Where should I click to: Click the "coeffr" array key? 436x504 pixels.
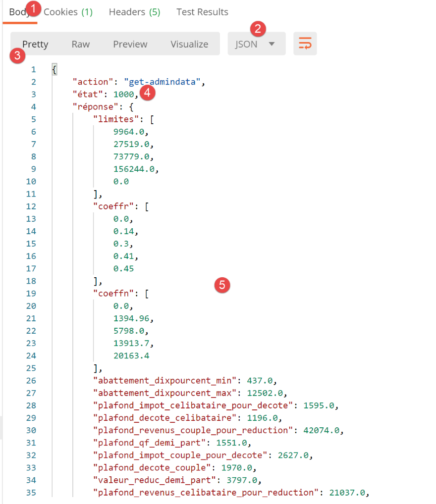[112, 206]
